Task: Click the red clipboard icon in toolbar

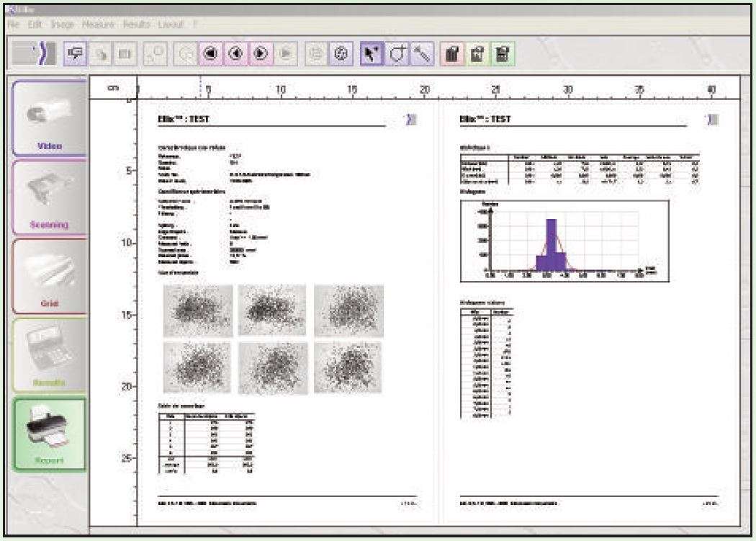Action: point(451,53)
